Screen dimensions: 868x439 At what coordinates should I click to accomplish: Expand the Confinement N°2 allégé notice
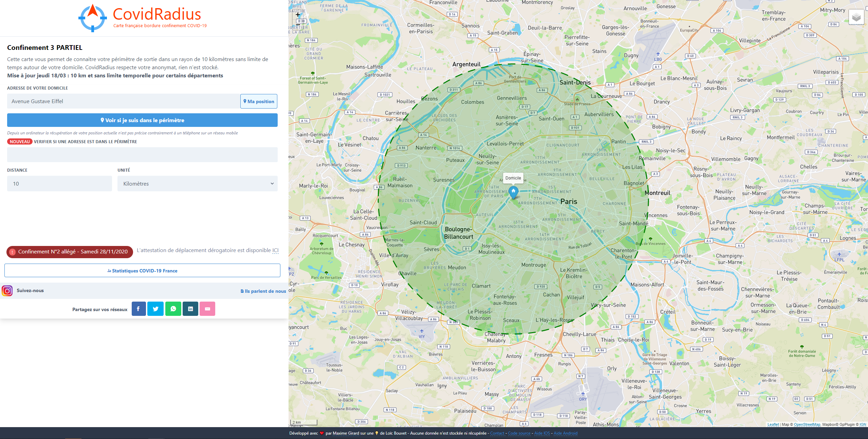(x=70, y=252)
